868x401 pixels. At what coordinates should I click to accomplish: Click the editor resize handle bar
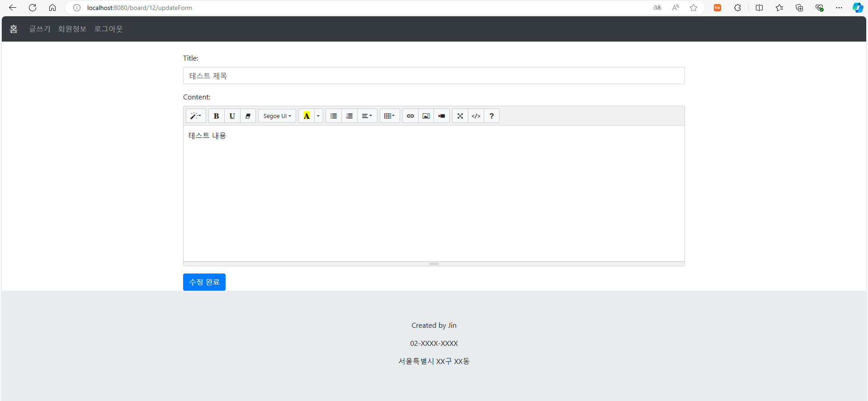click(434, 264)
